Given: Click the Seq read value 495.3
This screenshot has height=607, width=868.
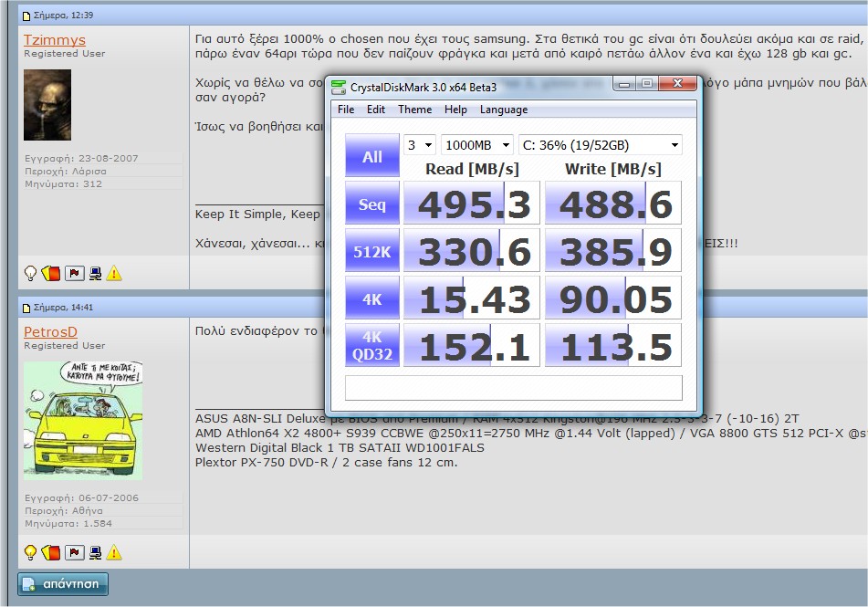Looking at the screenshot, I should 472,204.
